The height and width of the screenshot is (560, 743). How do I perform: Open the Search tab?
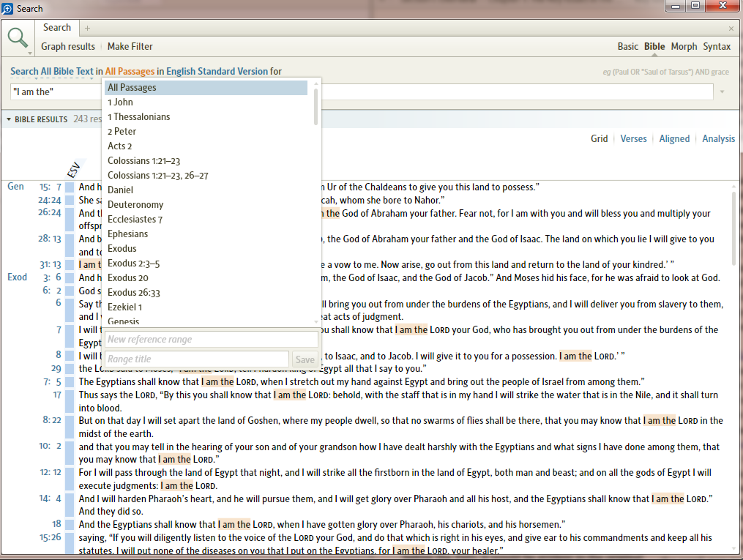click(57, 28)
